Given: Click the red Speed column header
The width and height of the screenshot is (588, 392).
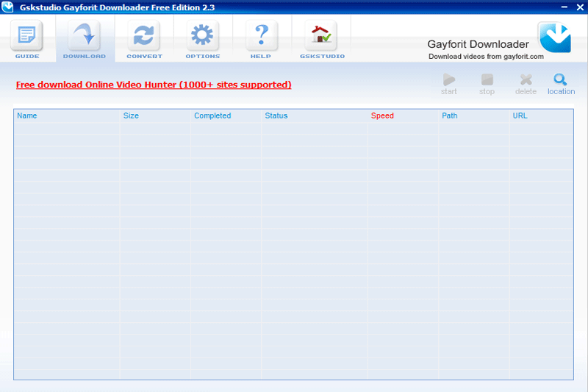Looking at the screenshot, I should tap(382, 115).
